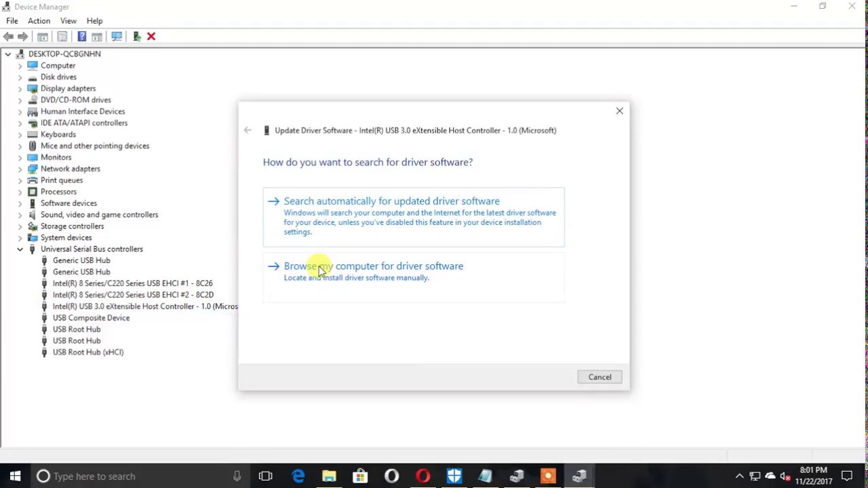Screen dimensions: 868x488
Task: Open Windows Defender shield taskbar icon
Action: click(x=454, y=476)
